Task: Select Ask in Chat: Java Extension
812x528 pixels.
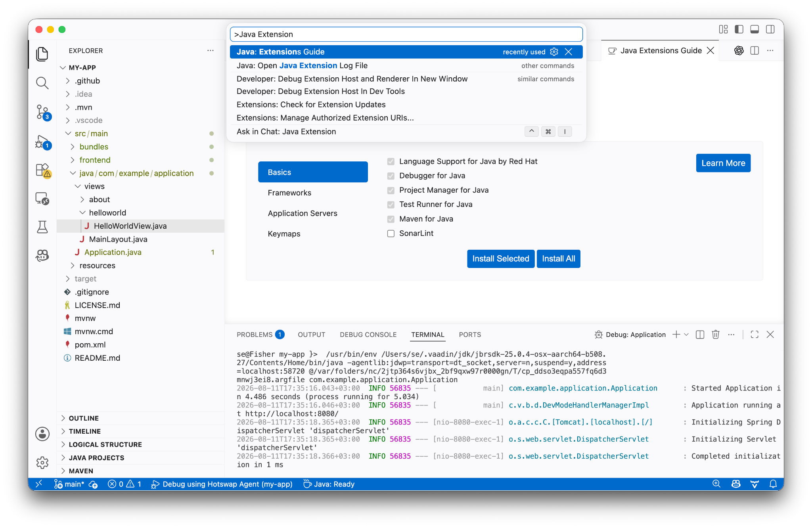Action: click(x=406, y=132)
